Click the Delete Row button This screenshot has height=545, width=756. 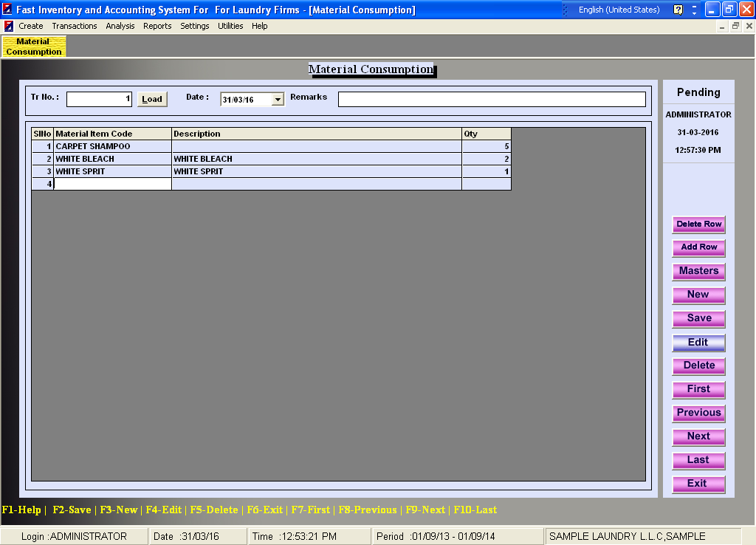pyautogui.click(x=698, y=224)
